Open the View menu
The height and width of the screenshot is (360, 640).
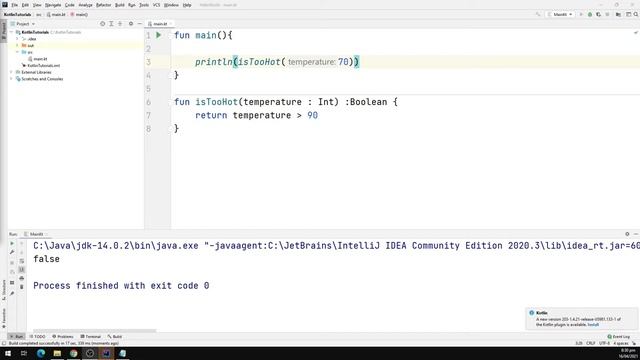pos(37,5)
